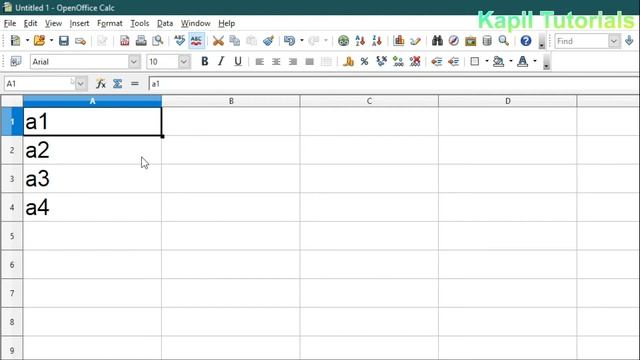Open Find & Replace binoculars icon
The image size is (640, 360).
[437, 41]
